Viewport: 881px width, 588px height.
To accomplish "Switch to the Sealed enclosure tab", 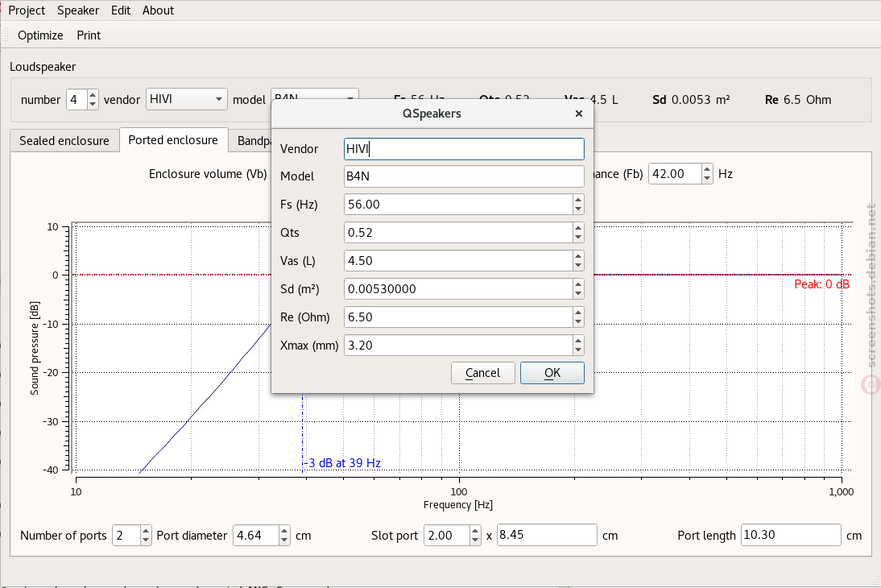I will (64, 140).
